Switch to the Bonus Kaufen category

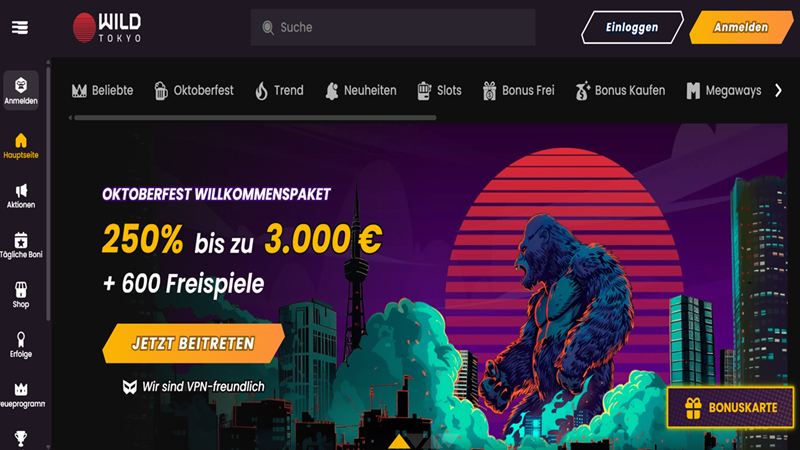pos(620,91)
